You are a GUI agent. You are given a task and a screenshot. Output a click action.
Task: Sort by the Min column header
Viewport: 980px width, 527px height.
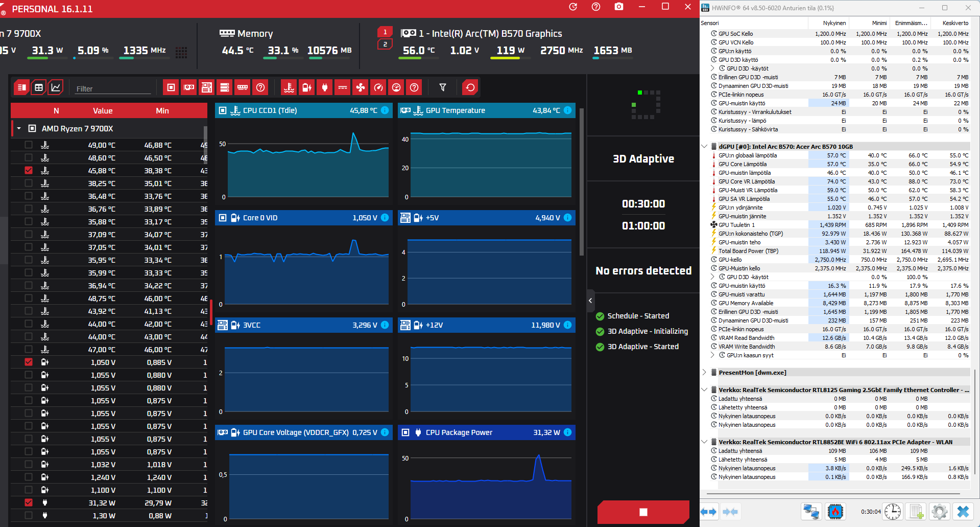pyautogui.click(x=162, y=111)
